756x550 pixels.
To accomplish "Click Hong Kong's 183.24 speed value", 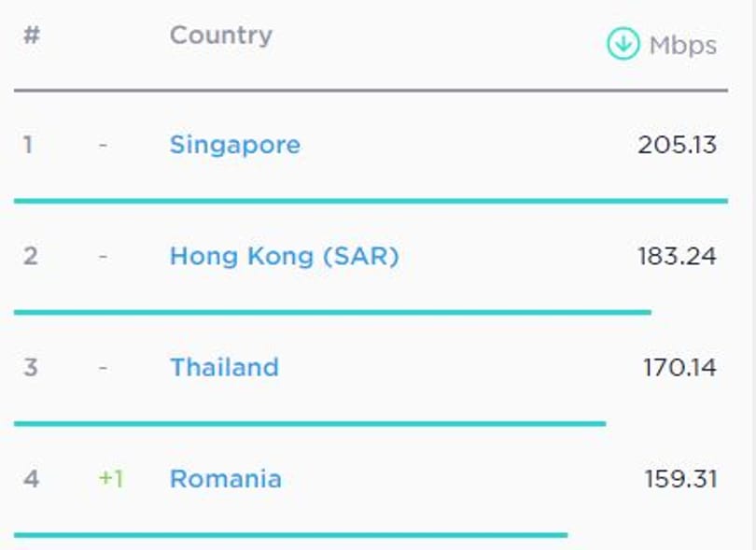I will (677, 256).
